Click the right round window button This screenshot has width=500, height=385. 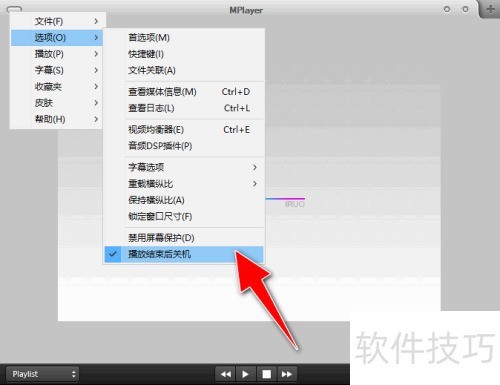(465, 10)
